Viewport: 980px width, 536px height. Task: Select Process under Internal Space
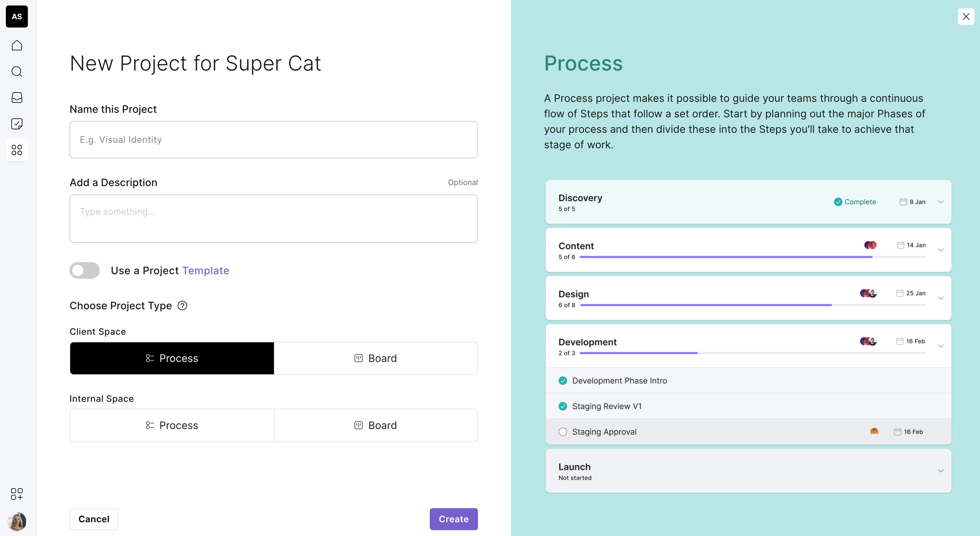tap(172, 425)
